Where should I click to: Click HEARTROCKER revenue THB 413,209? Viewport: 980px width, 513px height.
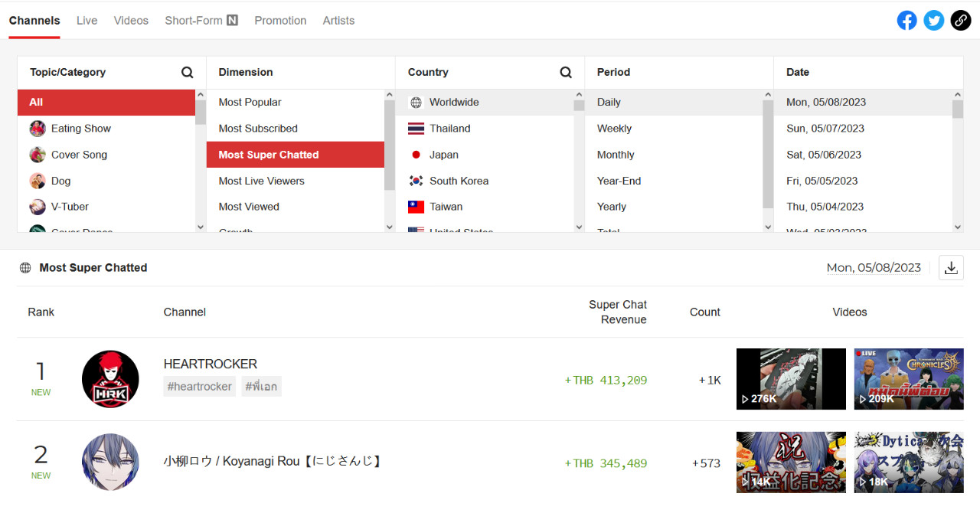pyautogui.click(x=606, y=381)
